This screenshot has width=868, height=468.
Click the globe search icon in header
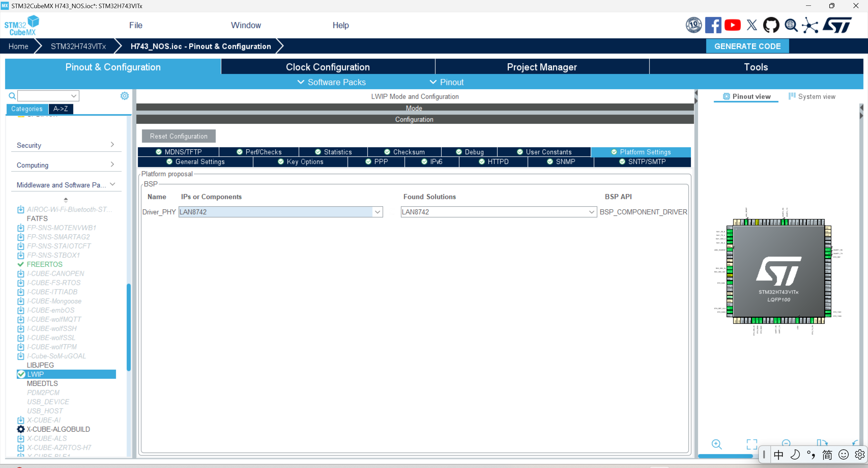click(791, 25)
